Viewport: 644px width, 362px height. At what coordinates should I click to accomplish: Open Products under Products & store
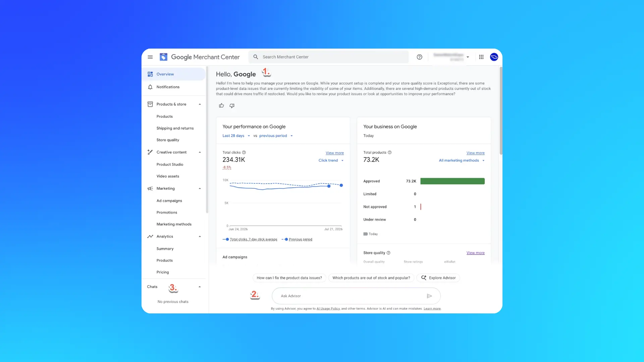pyautogui.click(x=164, y=117)
